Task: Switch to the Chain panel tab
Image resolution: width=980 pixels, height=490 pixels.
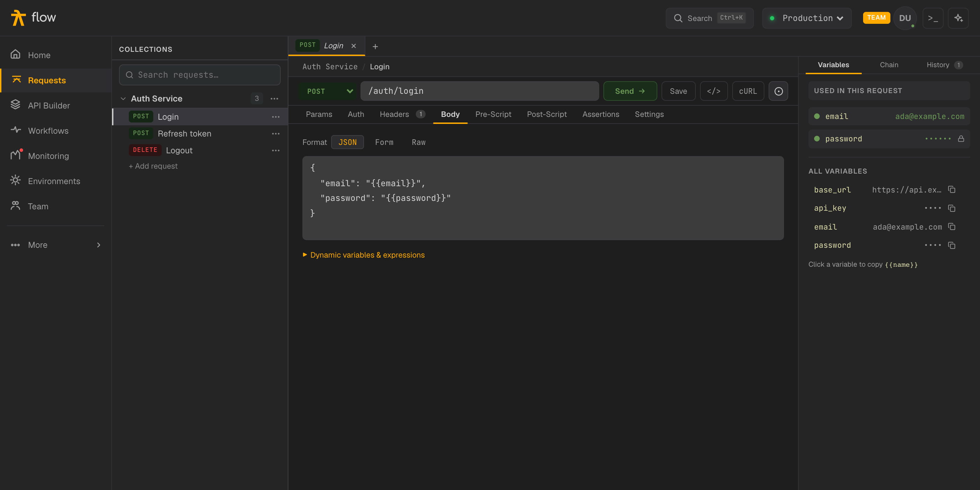Action: 889,65
